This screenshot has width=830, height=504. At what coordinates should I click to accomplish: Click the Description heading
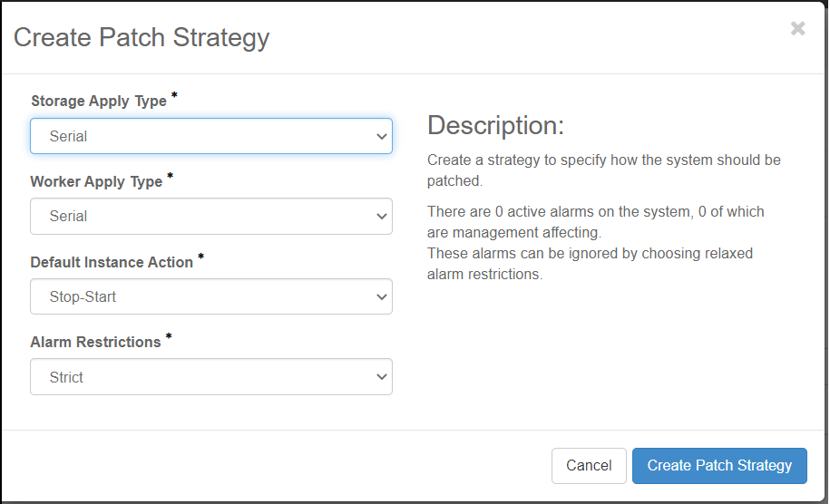(x=495, y=126)
